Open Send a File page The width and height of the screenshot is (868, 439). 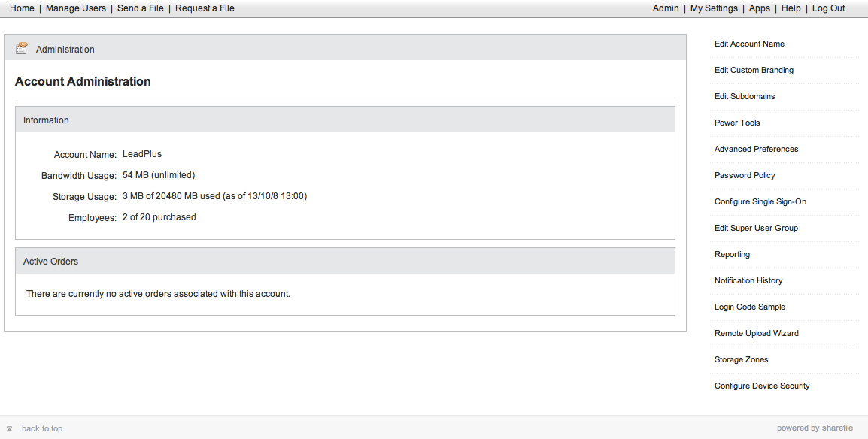coord(141,8)
